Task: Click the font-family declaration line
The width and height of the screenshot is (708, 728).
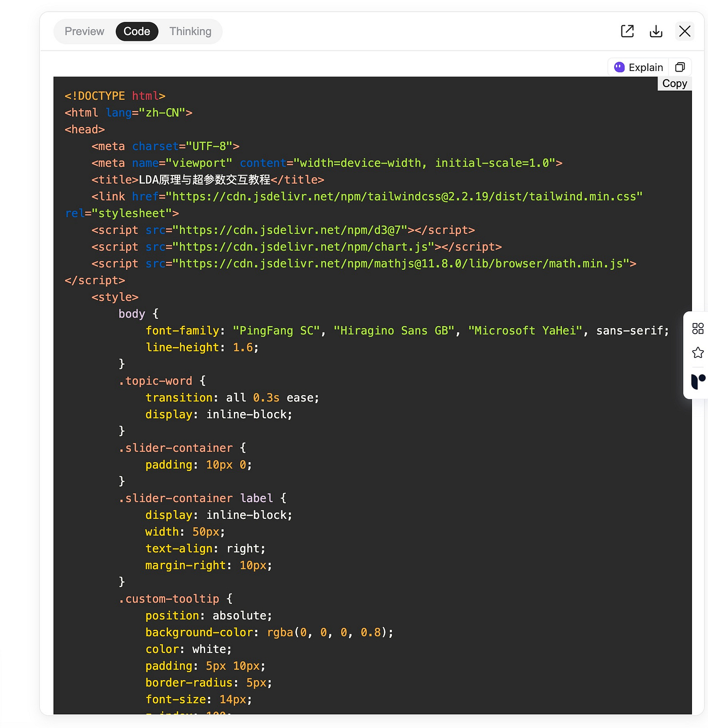Action: [x=407, y=331]
